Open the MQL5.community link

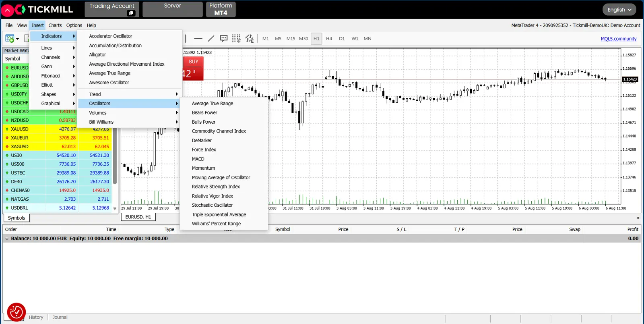coord(619,39)
